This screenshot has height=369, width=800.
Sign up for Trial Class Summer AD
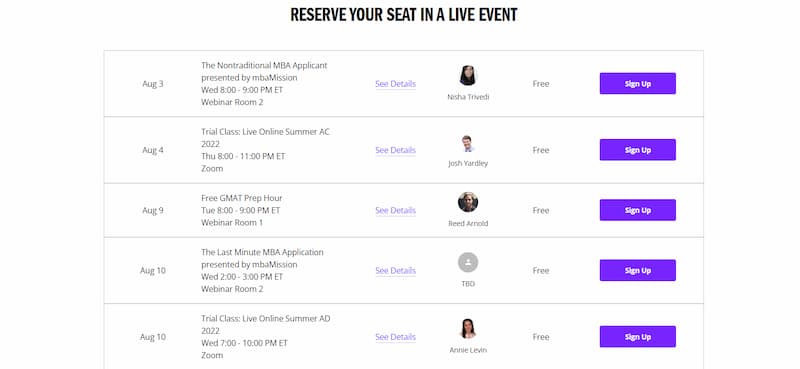(638, 337)
